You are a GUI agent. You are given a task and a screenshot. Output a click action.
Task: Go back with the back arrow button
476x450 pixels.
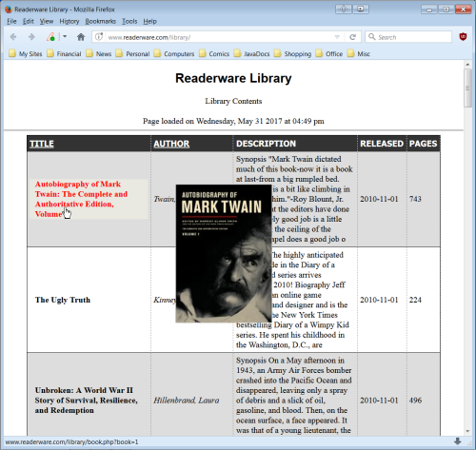[x=13, y=37]
